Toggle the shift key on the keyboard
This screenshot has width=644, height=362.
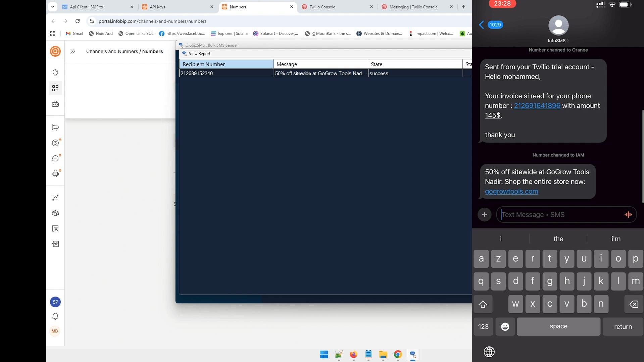pos(483,304)
